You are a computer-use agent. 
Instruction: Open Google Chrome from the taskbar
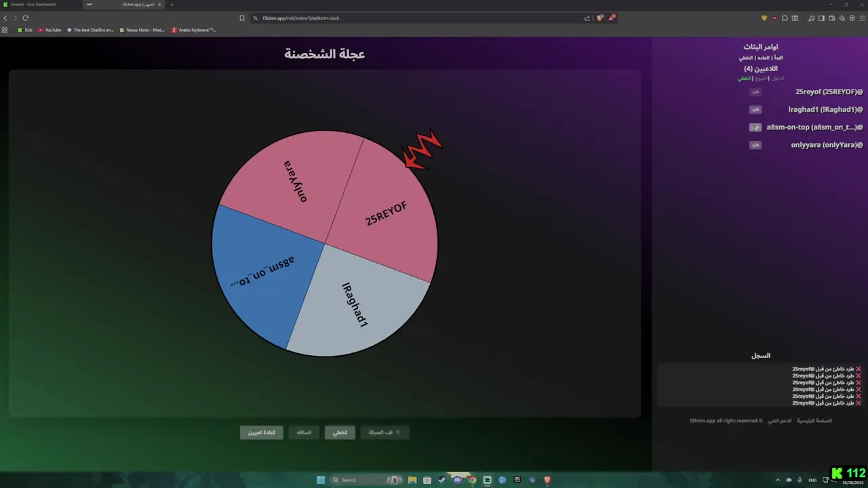pyautogui.click(x=472, y=480)
